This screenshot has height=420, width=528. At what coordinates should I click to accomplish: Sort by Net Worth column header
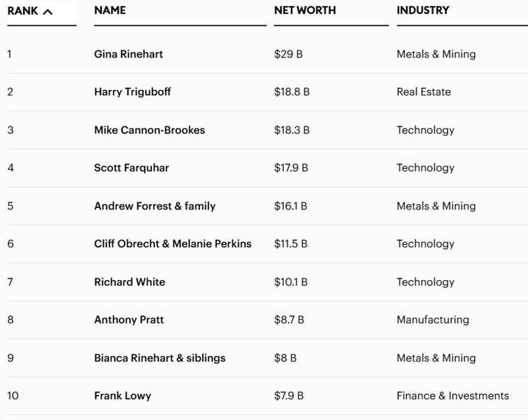305,11
